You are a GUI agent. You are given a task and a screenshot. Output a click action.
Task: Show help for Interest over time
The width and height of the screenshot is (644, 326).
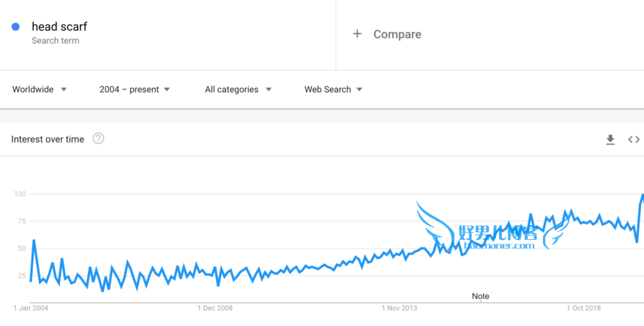98,139
